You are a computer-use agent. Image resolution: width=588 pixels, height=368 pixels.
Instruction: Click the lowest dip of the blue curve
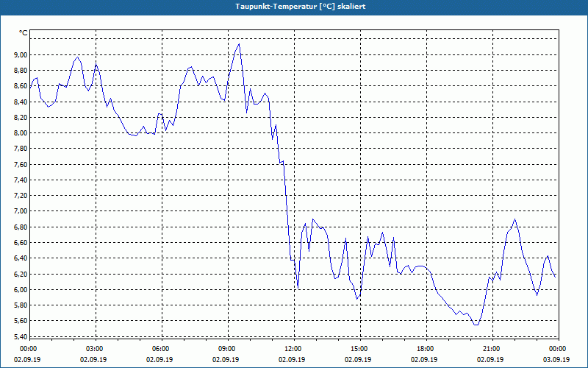coord(476,325)
